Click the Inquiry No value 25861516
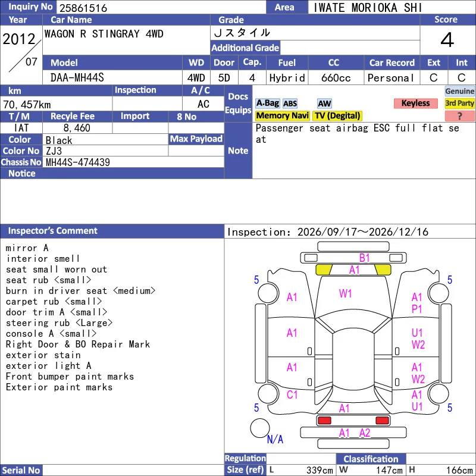This screenshot has width=476, height=476. 83,8
